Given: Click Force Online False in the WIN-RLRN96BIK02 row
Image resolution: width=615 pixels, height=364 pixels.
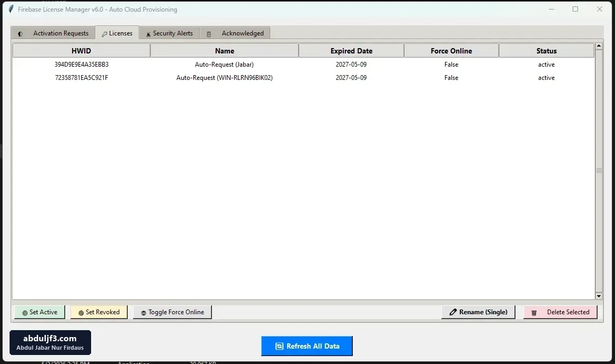Looking at the screenshot, I should point(451,78).
